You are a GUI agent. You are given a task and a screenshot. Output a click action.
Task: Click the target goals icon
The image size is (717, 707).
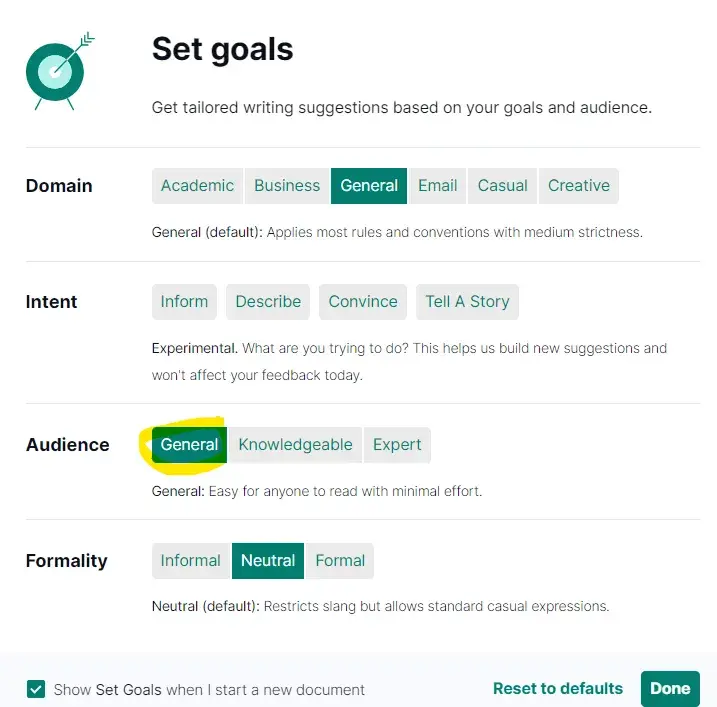tap(54, 70)
